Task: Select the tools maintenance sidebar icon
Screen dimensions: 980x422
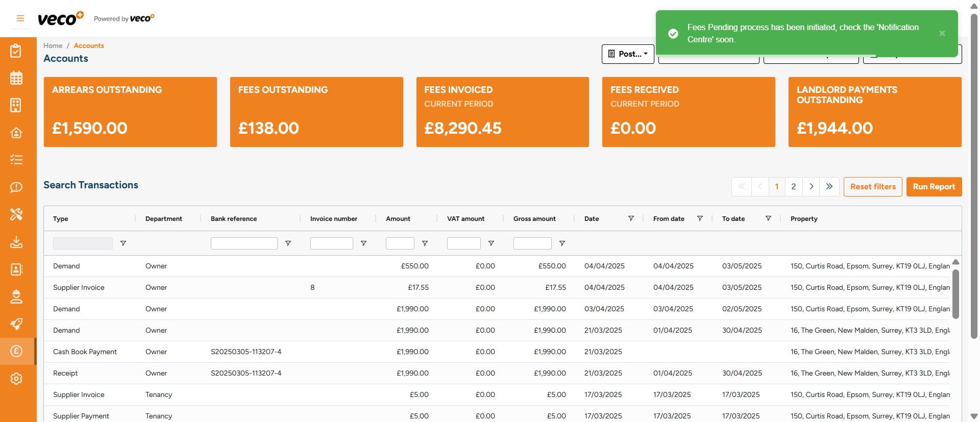Action: coord(16,214)
